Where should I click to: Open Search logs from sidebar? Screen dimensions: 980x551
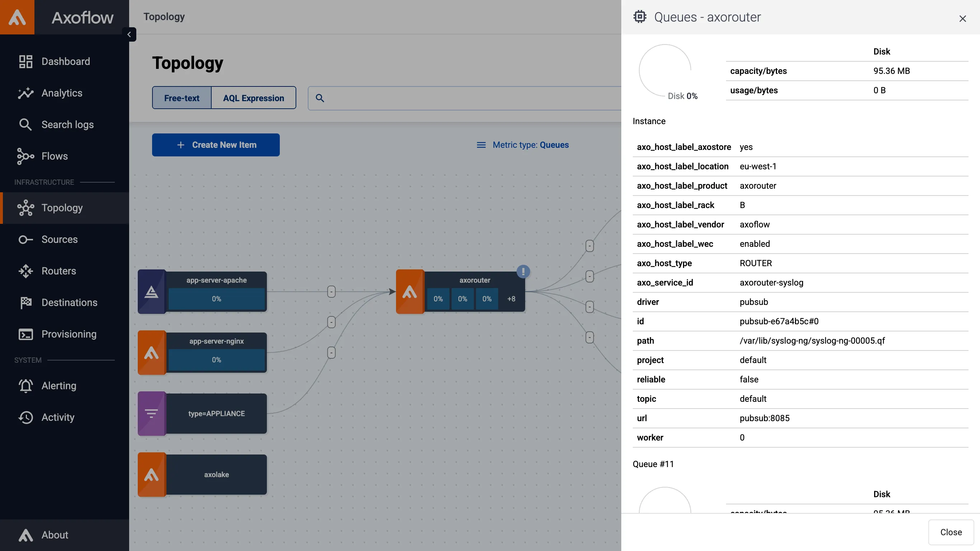(67, 124)
